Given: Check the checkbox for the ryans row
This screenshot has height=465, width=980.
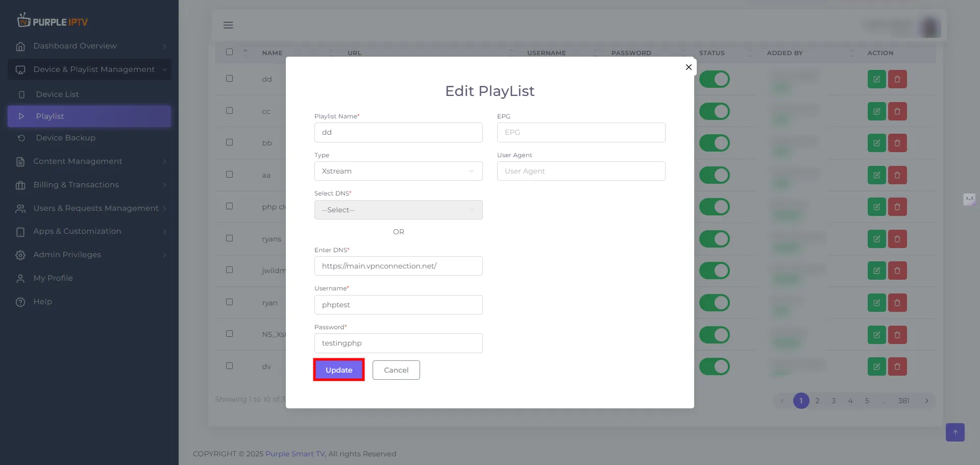Looking at the screenshot, I should click(229, 238).
